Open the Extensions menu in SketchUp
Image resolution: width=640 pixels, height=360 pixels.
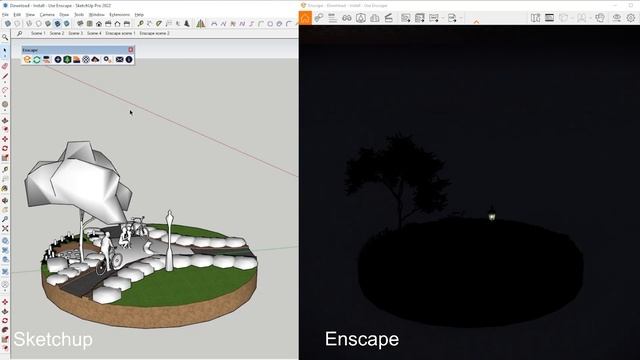(x=120, y=15)
